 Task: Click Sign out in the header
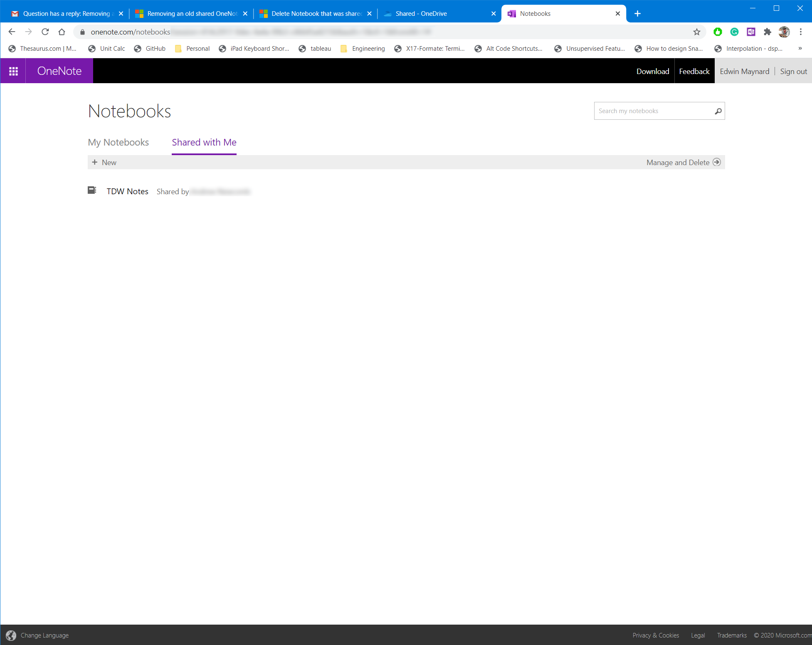point(793,71)
